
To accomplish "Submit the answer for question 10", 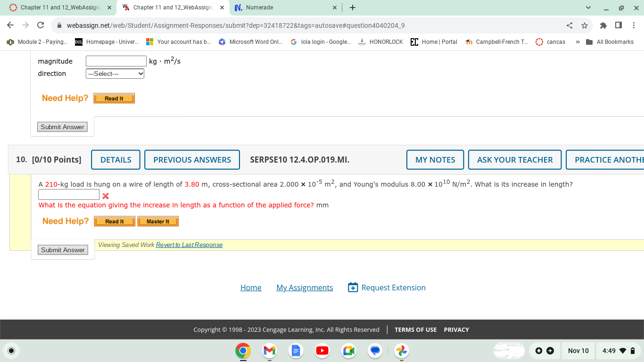I will (63, 250).
